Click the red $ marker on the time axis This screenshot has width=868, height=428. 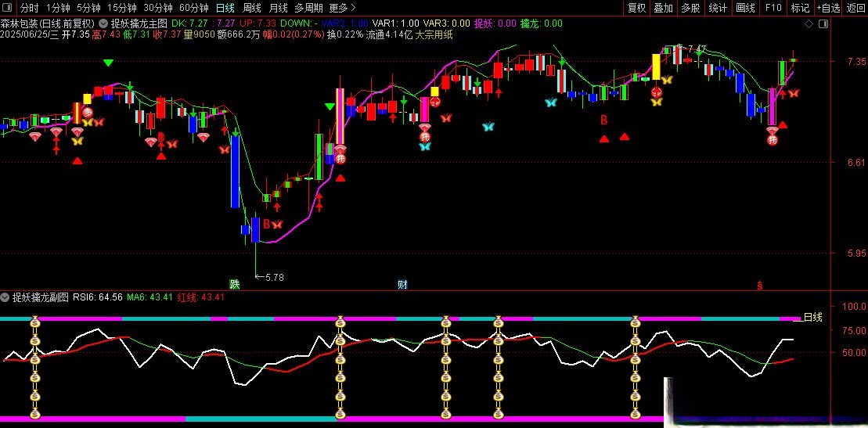pyautogui.click(x=759, y=286)
